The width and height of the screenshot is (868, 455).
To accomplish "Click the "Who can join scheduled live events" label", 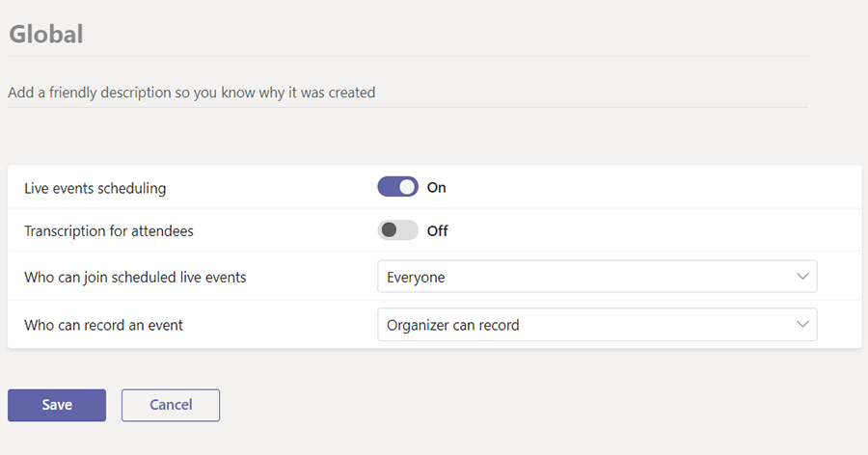I will point(135,278).
